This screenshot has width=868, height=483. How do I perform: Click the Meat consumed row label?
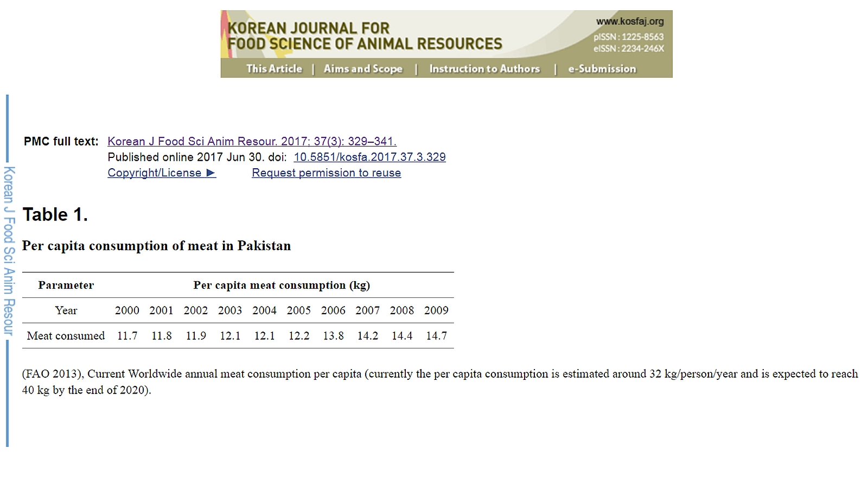66,336
